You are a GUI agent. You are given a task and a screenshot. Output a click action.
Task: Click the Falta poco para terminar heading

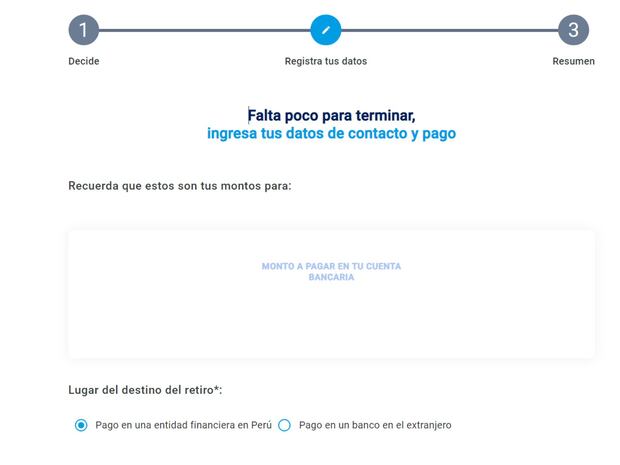tap(331, 115)
